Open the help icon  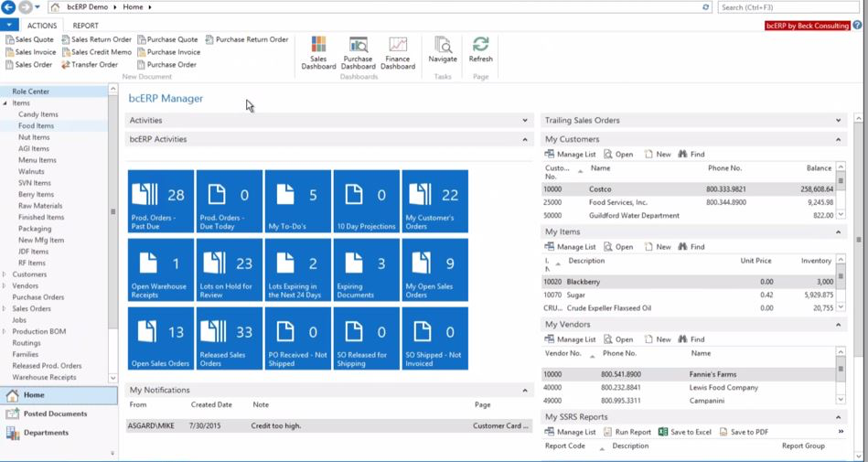(858, 25)
